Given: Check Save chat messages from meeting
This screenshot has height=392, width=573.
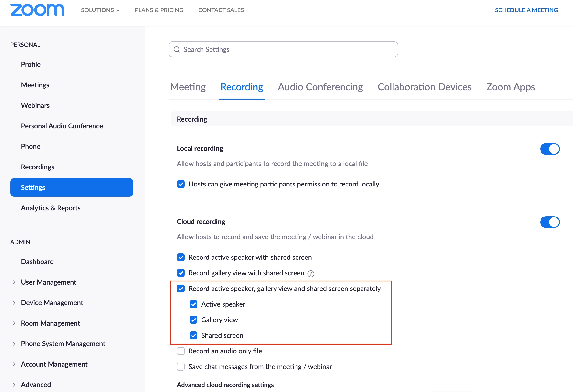Looking at the screenshot, I should [x=181, y=367].
